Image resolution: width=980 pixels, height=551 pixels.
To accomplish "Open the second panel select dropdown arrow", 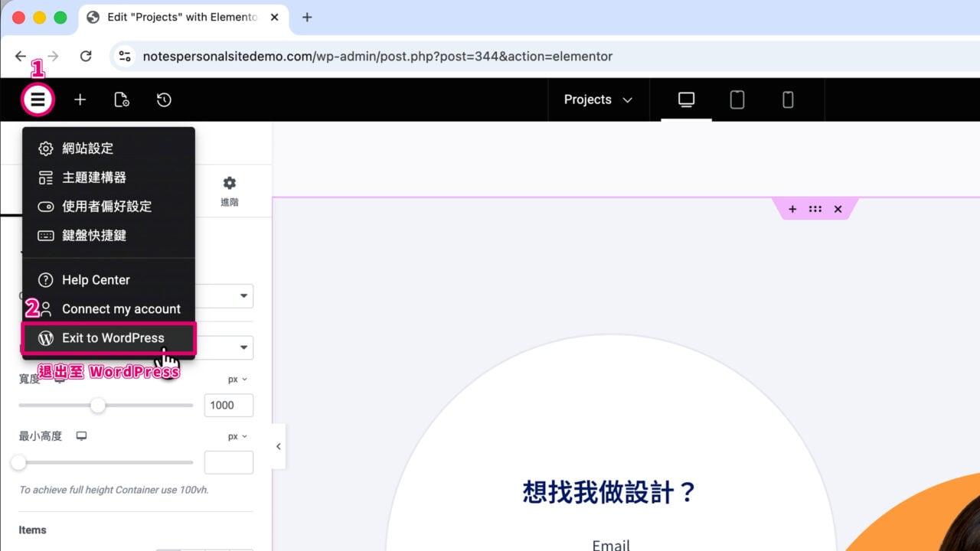I will pyautogui.click(x=243, y=347).
